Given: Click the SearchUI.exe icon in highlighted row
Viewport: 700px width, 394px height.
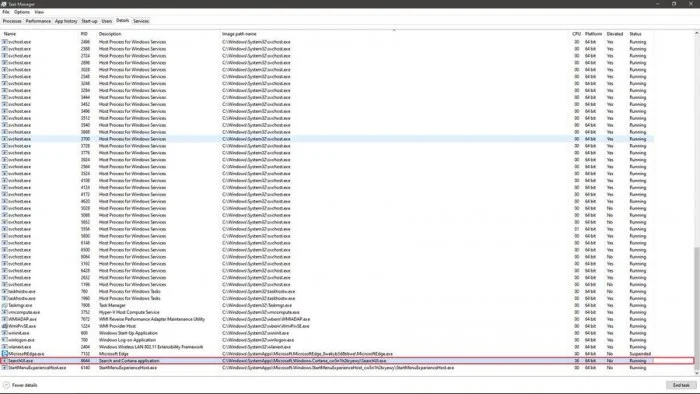Looking at the screenshot, I should tap(5, 361).
